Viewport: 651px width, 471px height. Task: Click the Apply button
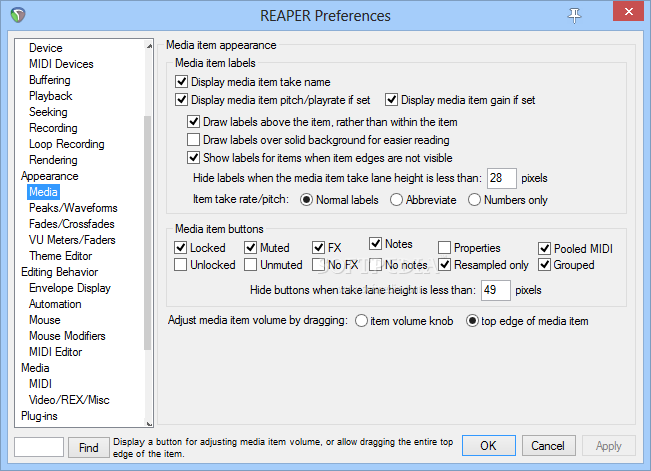pyautogui.click(x=609, y=446)
